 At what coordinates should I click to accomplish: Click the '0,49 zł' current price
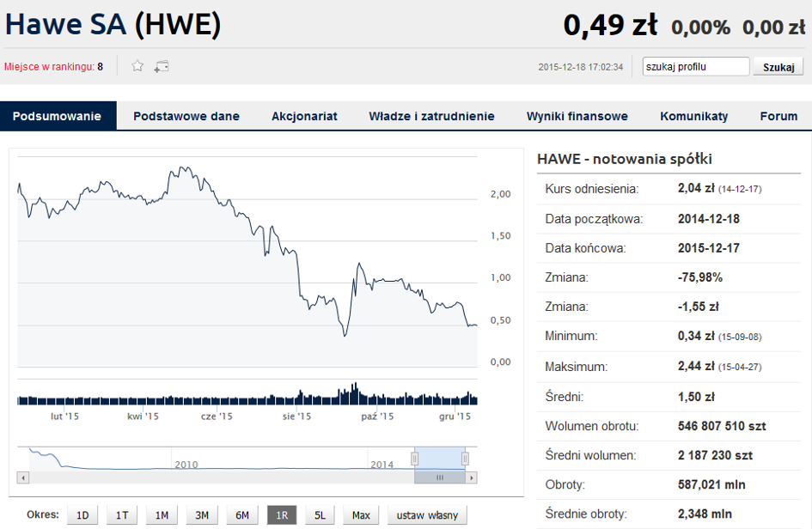click(x=610, y=25)
